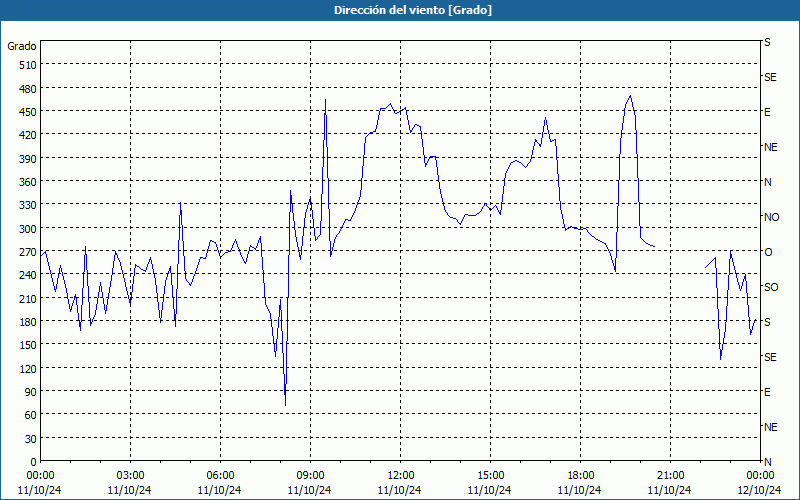800x500 pixels.
Task: Click the chart title 'Dirección del viento [Grado]'
Action: tap(413, 10)
